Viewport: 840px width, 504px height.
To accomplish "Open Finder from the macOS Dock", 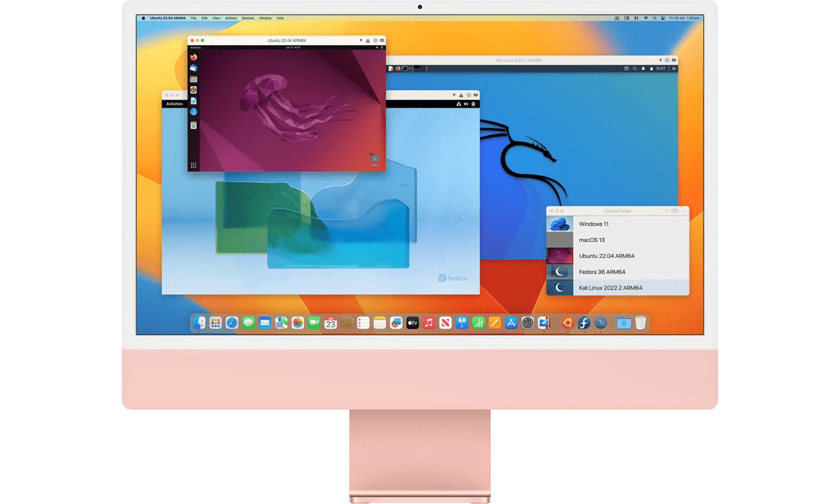I will (x=200, y=323).
